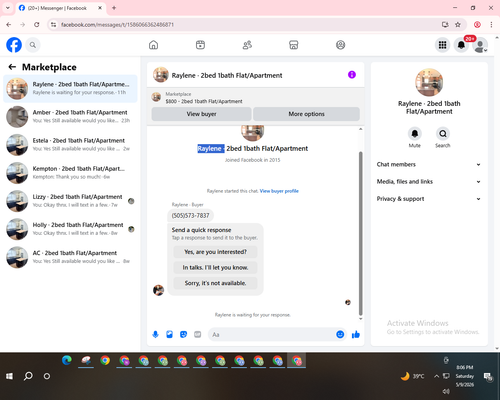
Task: Click the More options button
Action: point(306,114)
